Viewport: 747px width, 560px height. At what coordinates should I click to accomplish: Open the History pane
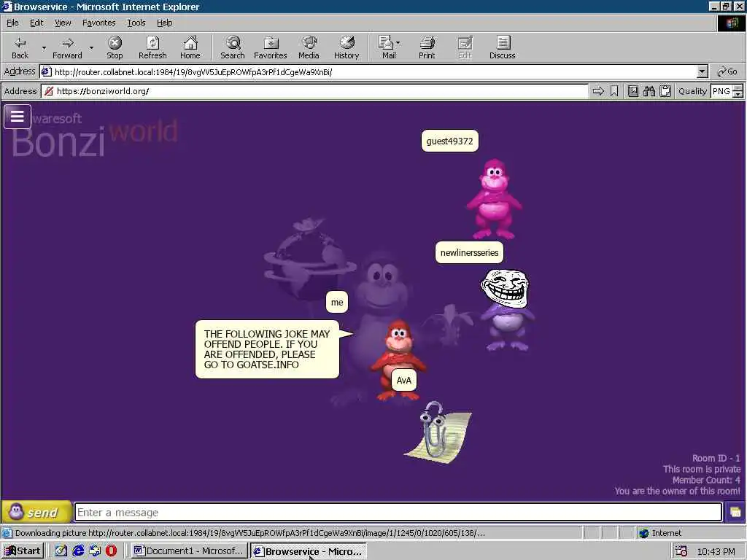[347, 47]
